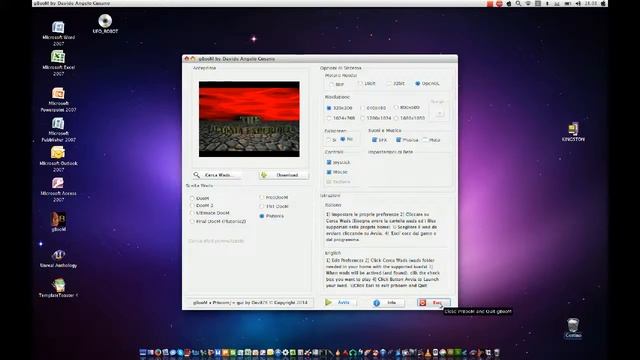Image resolution: width=640 pixels, height=360 pixels.
Task: Click the gBooM + PrBoom copyright button
Action: coord(249,302)
